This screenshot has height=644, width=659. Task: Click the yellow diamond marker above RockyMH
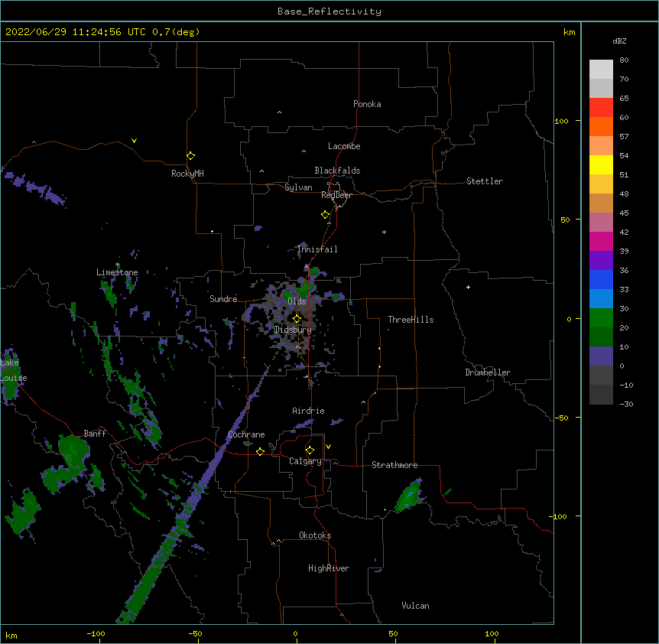191,156
